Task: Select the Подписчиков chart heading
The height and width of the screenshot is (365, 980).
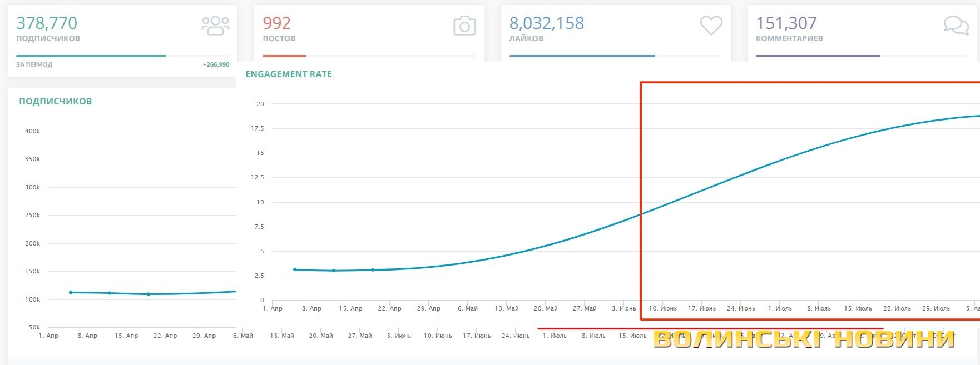Action: click(55, 102)
